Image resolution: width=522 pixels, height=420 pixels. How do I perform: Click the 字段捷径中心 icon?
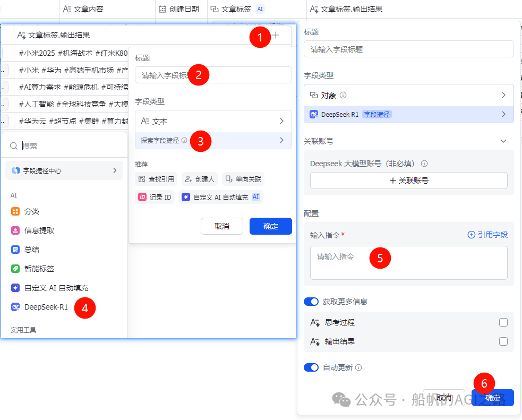(15, 171)
